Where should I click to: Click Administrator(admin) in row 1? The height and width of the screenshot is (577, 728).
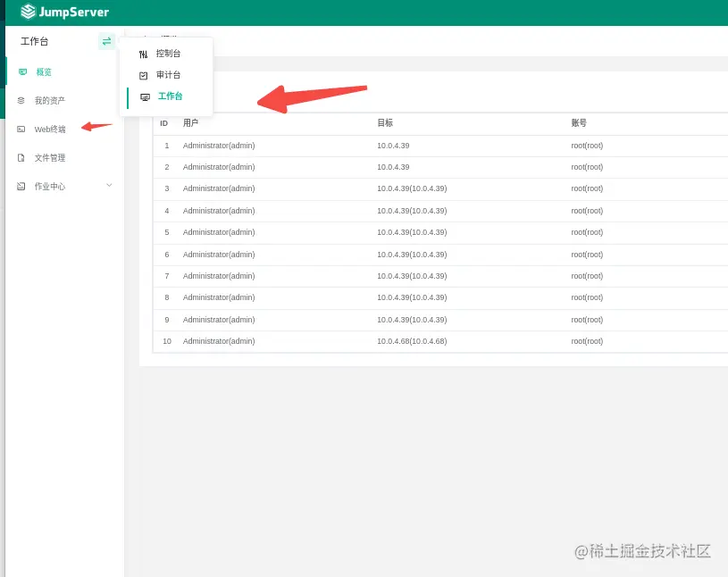click(219, 146)
